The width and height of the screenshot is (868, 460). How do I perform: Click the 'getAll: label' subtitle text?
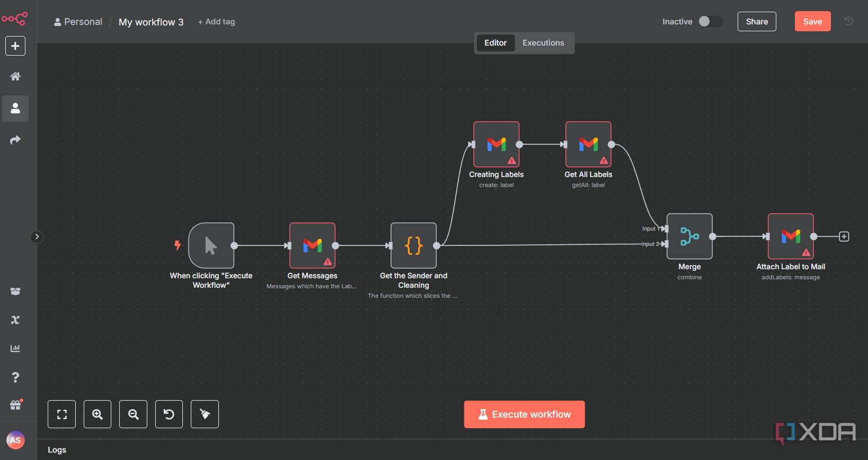tap(588, 185)
